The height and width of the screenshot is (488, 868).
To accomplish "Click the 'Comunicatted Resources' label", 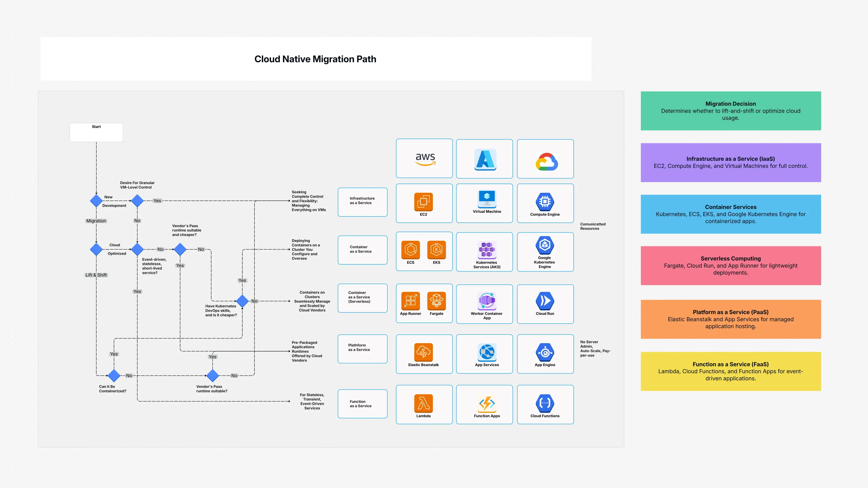I will click(593, 226).
